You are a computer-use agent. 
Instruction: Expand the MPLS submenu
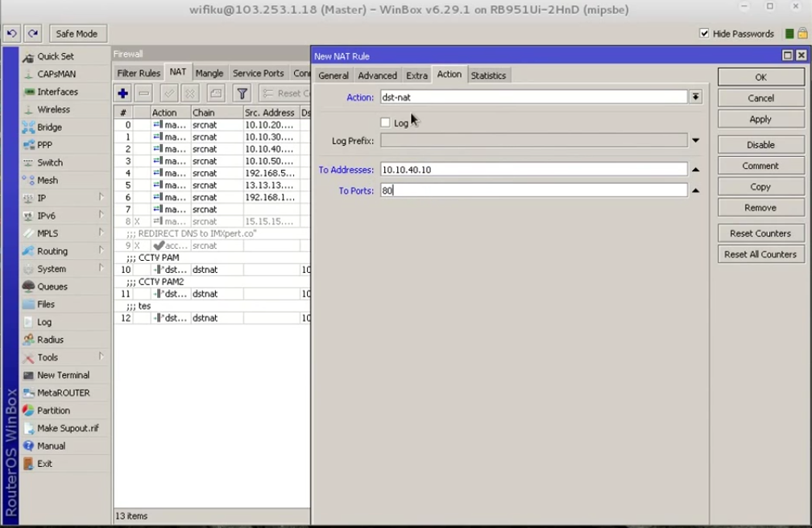tap(101, 233)
